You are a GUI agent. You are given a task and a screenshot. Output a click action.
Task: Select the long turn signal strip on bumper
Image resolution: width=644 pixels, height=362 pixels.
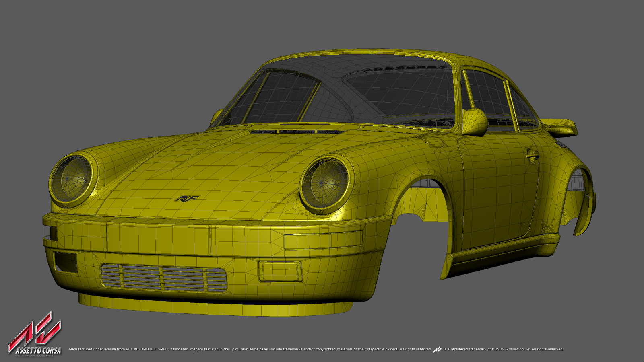323,241
